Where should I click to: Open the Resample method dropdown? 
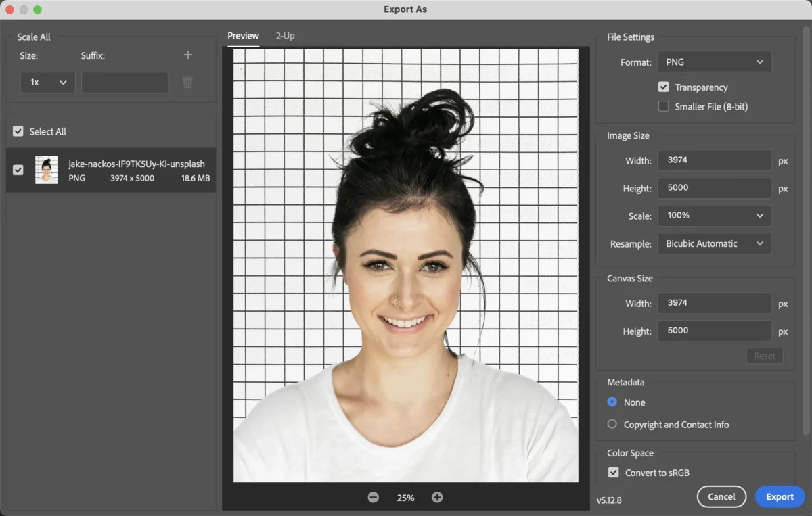point(714,243)
